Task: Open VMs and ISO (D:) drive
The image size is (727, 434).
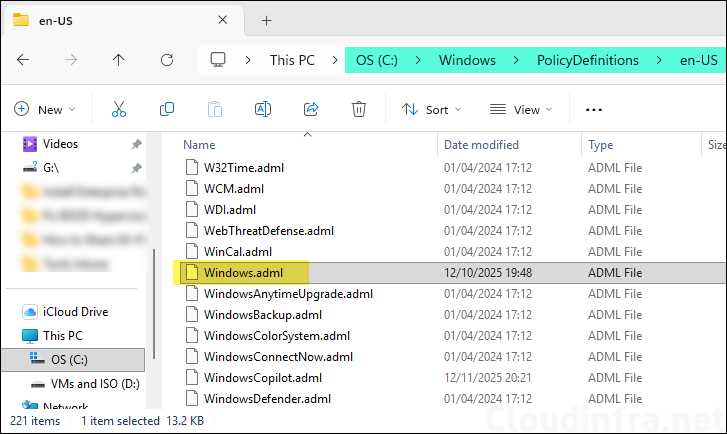Action: pyautogui.click(x=95, y=384)
